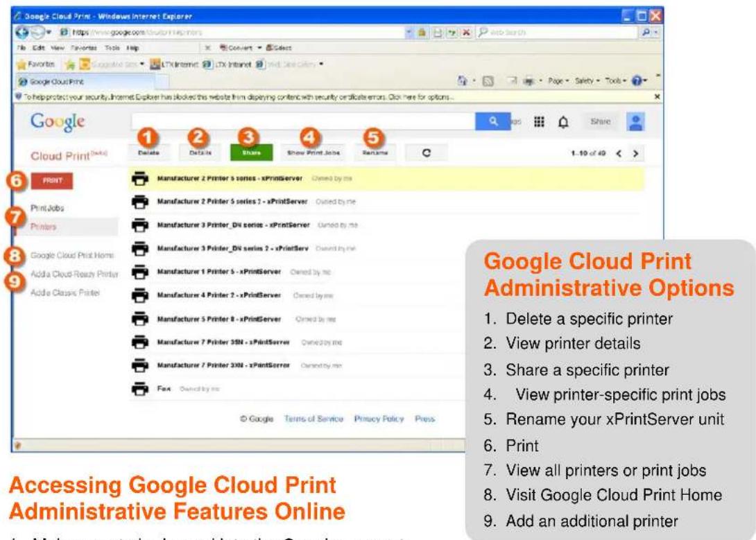This screenshot has width=756, height=540.
Task: Open the Google apps grid icon
Action: [539, 122]
